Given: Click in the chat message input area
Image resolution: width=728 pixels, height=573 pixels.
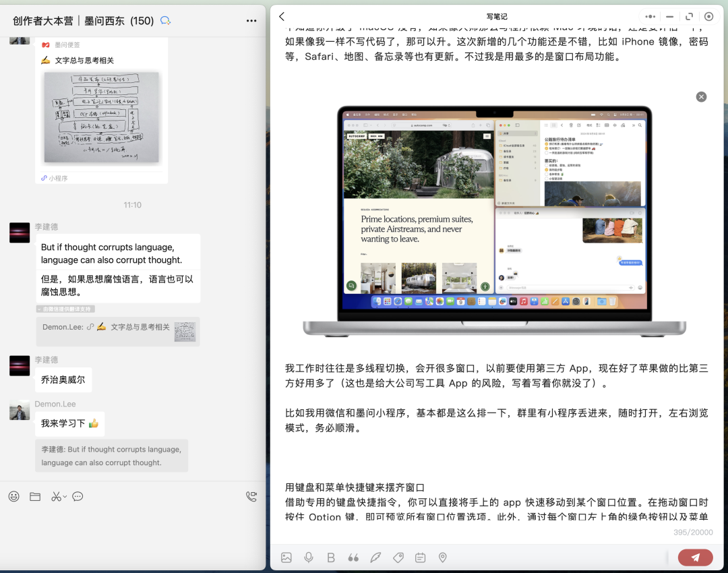Looking at the screenshot, I should [x=132, y=538].
